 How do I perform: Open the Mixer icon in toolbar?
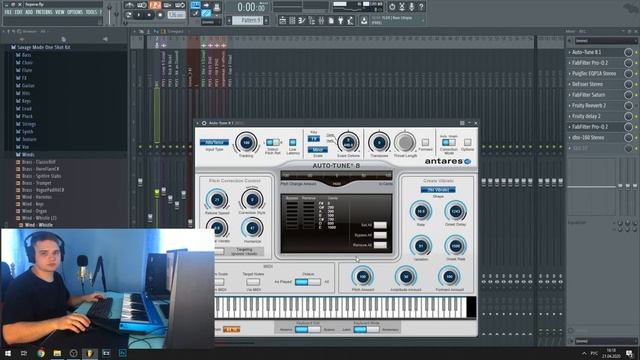click(x=321, y=20)
